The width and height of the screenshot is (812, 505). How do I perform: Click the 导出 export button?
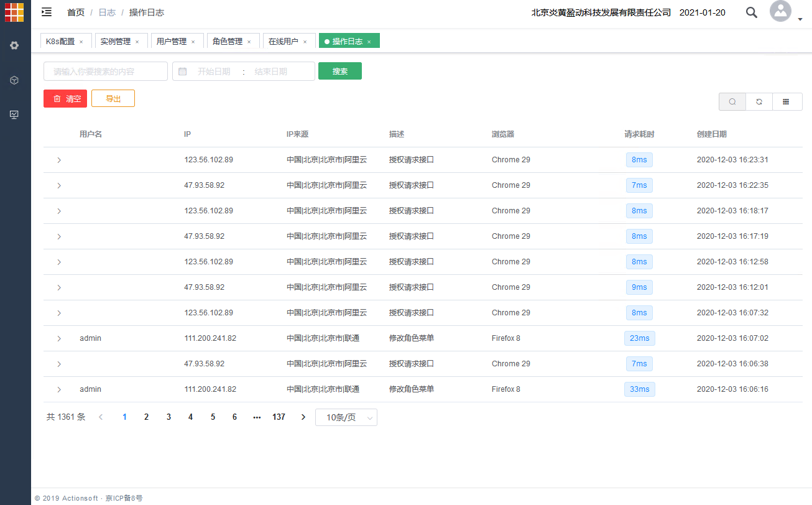click(x=113, y=98)
